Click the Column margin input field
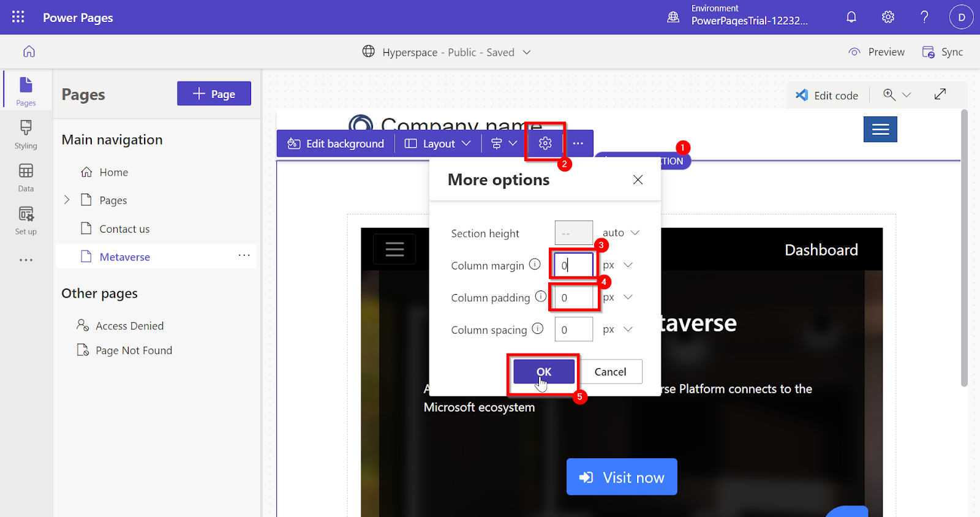 pyautogui.click(x=573, y=265)
